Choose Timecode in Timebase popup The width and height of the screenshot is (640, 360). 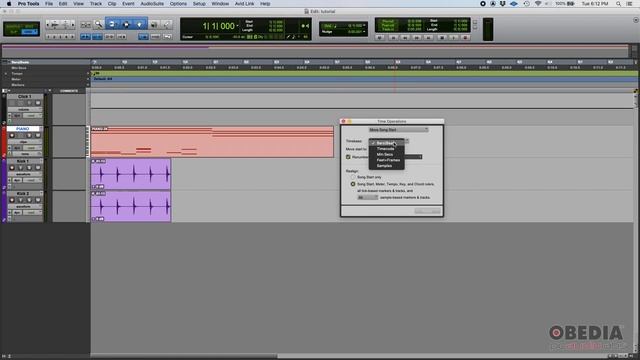(387, 149)
